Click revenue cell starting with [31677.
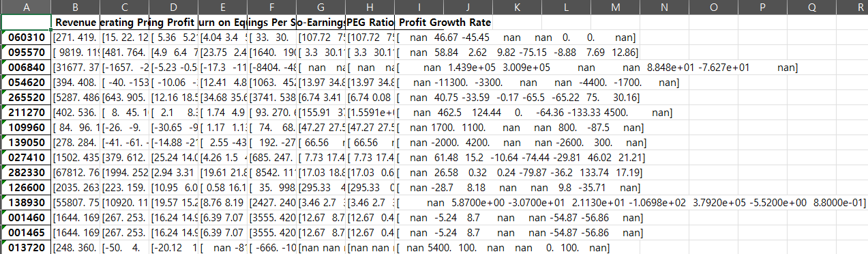This screenshot has width=868, height=254. pos(75,67)
